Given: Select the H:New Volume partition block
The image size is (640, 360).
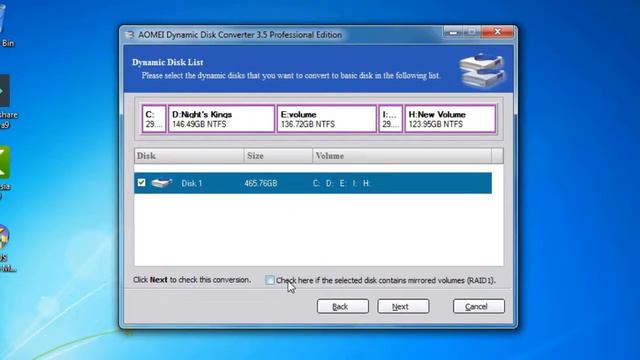Looking at the screenshot, I should point(450,119).
